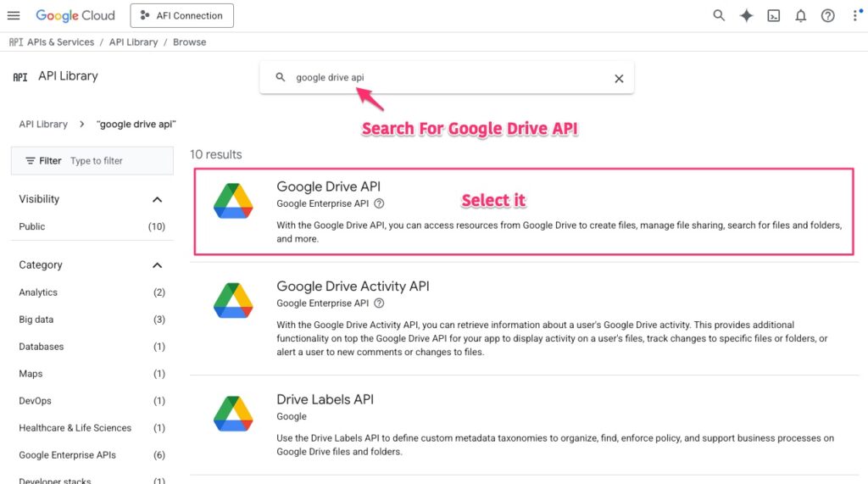Filter by Analytics category
This screenshot has height=484, width=868.
38,292
